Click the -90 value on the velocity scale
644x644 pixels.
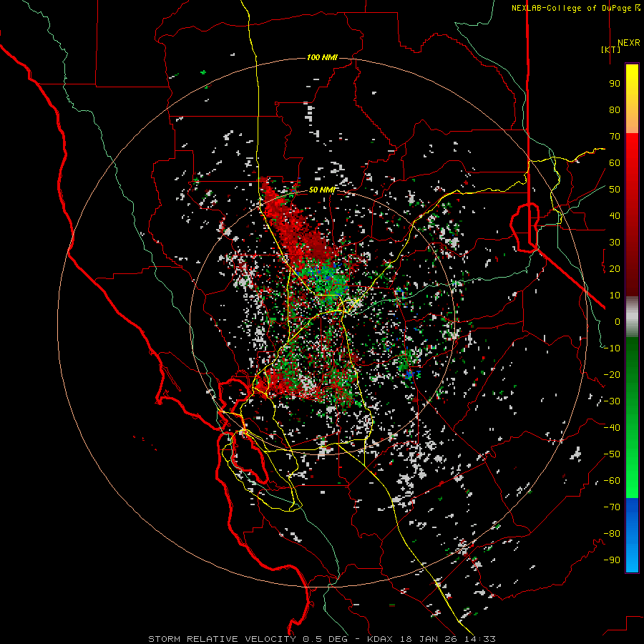(612, 560)
